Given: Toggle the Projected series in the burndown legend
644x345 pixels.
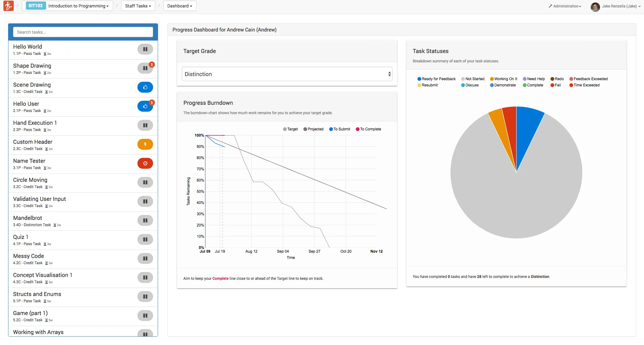Looking at the screenshot, I should [313, 129].
